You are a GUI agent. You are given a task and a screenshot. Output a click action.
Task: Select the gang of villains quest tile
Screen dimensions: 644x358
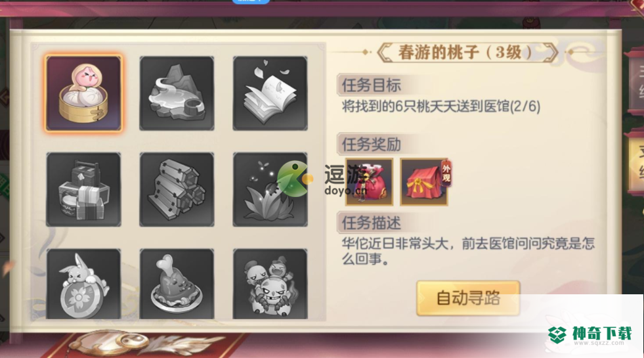tap(270, 284)
